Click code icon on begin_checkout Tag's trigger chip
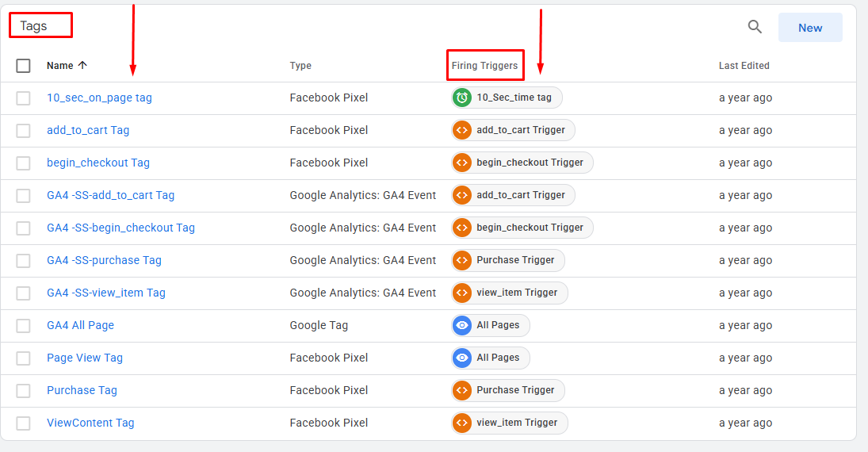 (461, 163)
